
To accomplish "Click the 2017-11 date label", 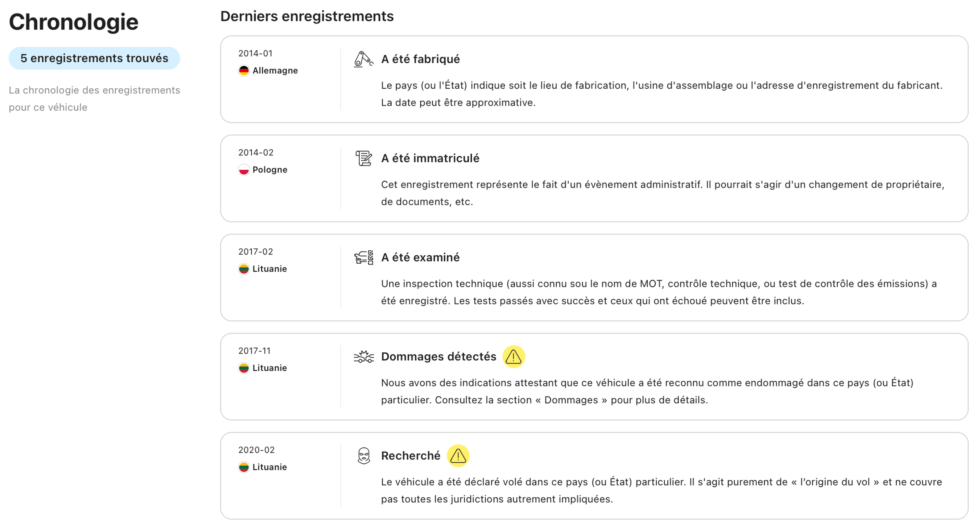I will (254, 351).
